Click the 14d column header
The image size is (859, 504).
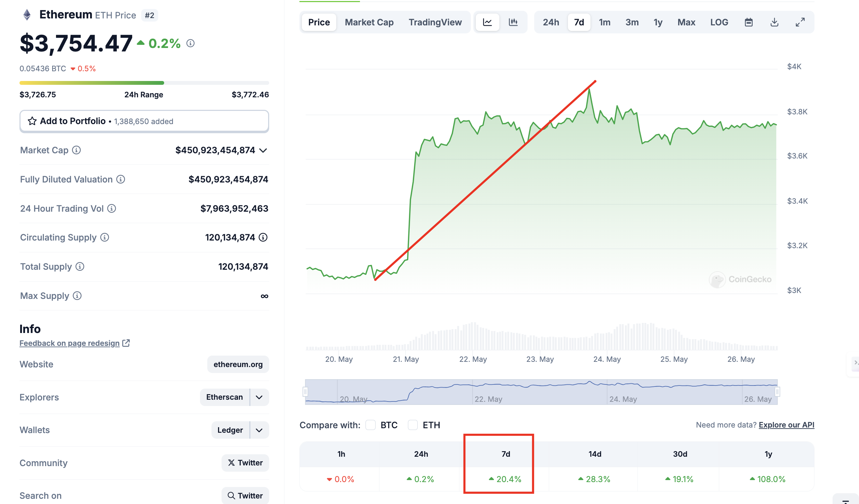coord(595,454)
